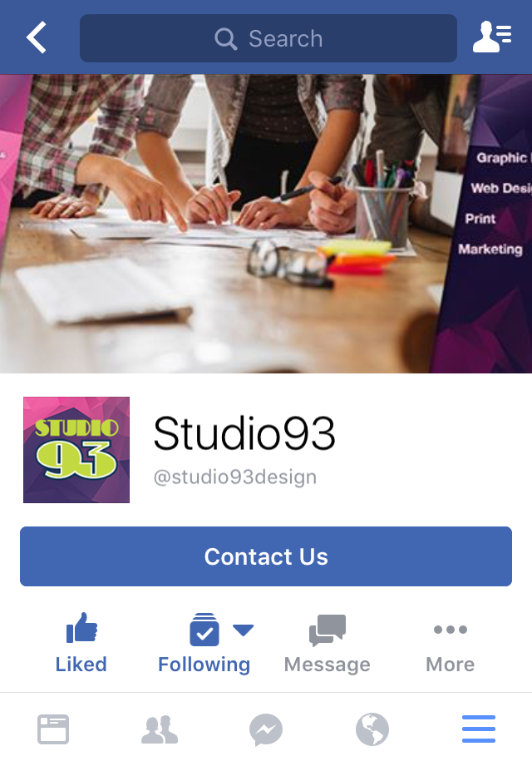Open the News Feed tab icon

click(53, 729)
